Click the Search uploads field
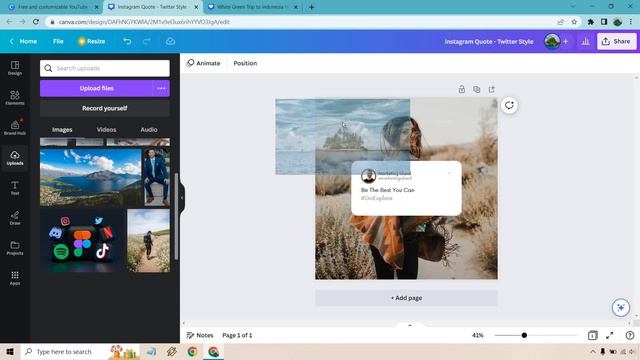The image size is (640, 360). (105, 68)
